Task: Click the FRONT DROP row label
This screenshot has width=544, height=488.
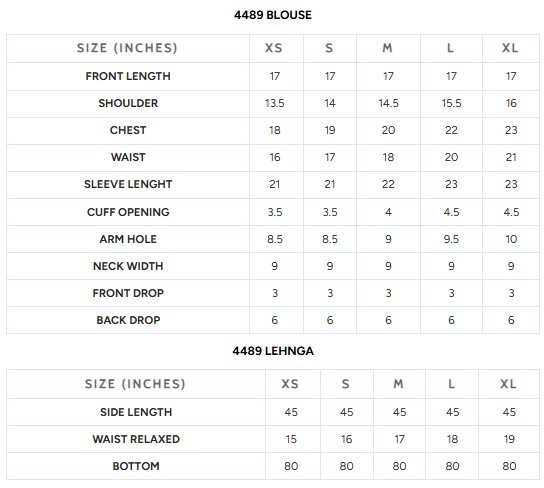Action: [x=128, y=293]
